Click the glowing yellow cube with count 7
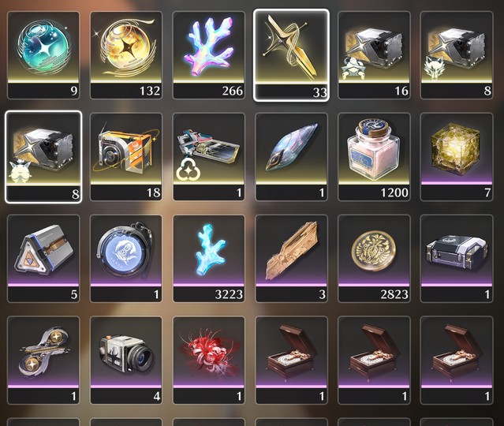This screenshot has height=426, width=504. [x=457, y=157]
